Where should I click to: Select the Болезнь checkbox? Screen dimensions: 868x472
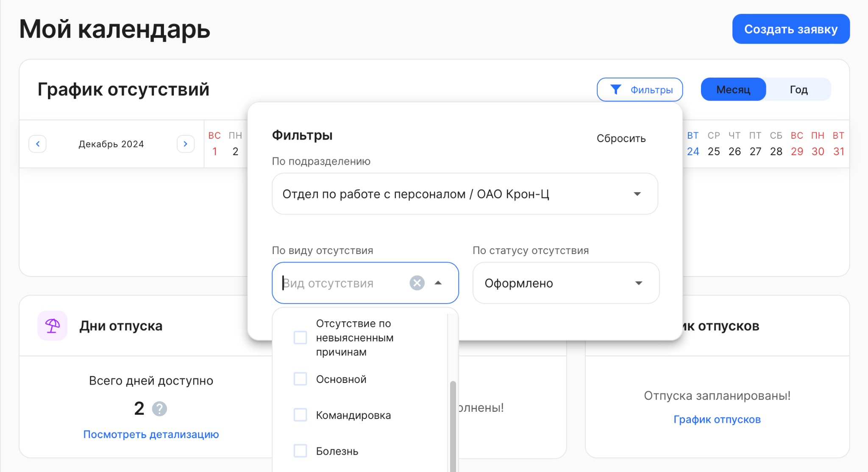point(300,451)
